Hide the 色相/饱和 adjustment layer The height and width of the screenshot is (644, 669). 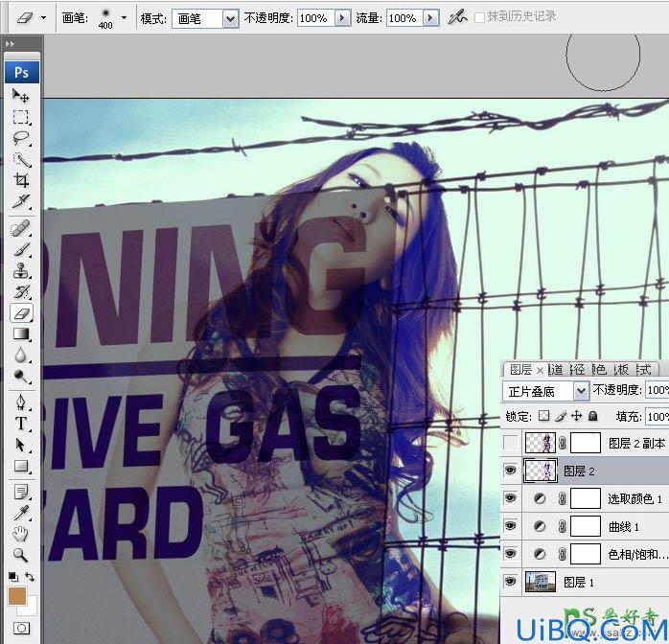[x=510, y=554]
